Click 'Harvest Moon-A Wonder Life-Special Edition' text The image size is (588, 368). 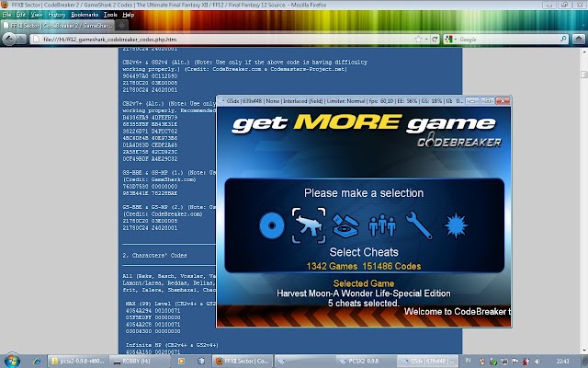[x=364, y=293]
